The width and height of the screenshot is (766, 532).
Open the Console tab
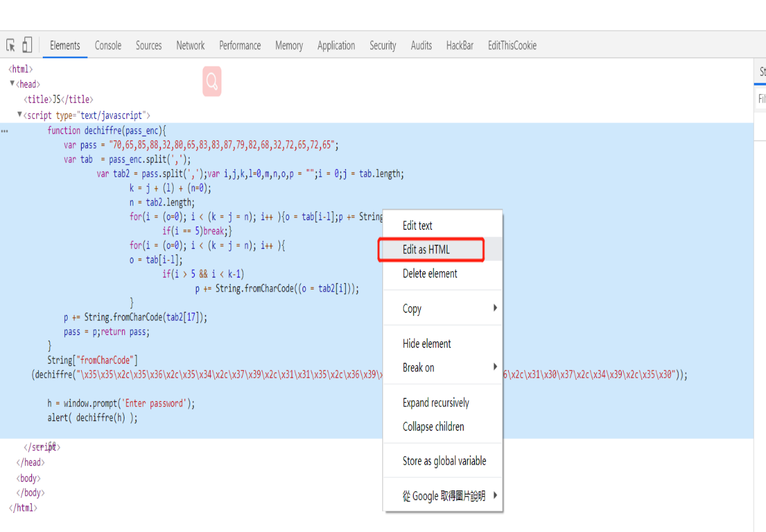[108, 45]
